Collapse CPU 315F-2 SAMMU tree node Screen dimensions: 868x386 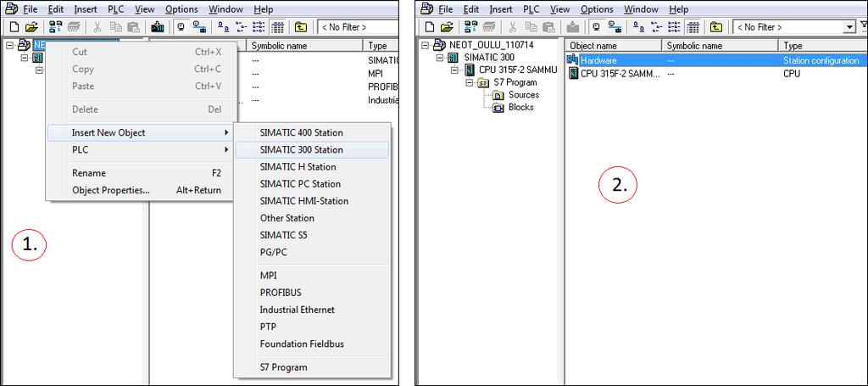(x=454, y=70)
